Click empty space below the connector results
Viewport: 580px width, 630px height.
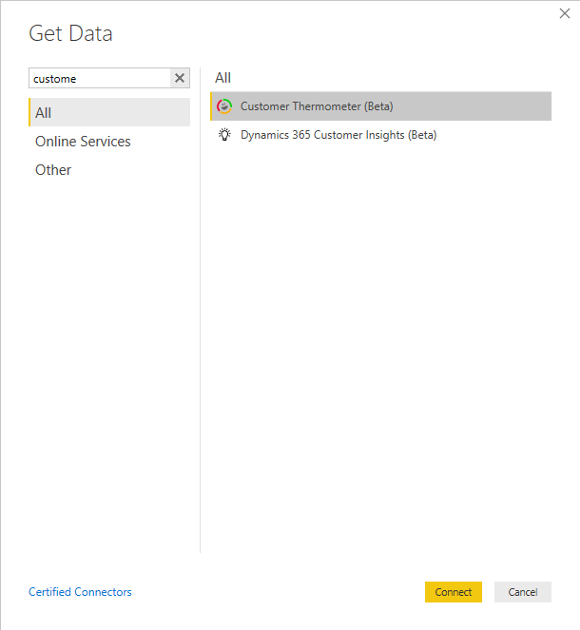381,342
